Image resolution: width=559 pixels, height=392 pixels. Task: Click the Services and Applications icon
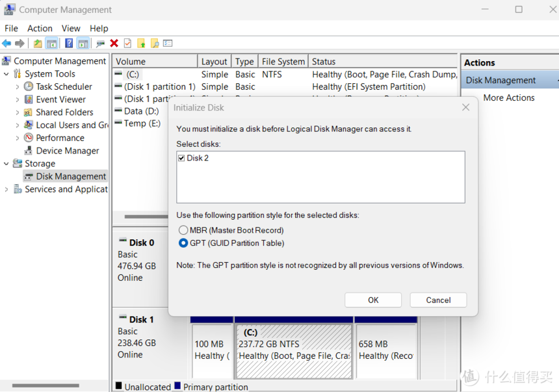[x=18, y=189]
